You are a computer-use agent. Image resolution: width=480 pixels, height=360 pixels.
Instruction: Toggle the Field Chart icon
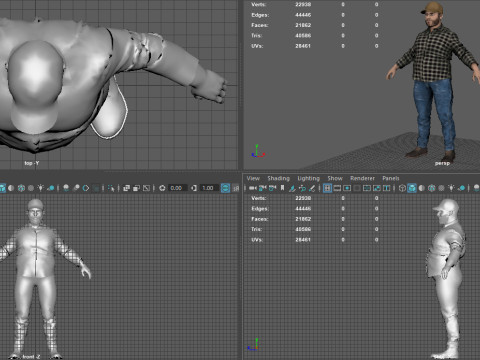click(367, 188)
